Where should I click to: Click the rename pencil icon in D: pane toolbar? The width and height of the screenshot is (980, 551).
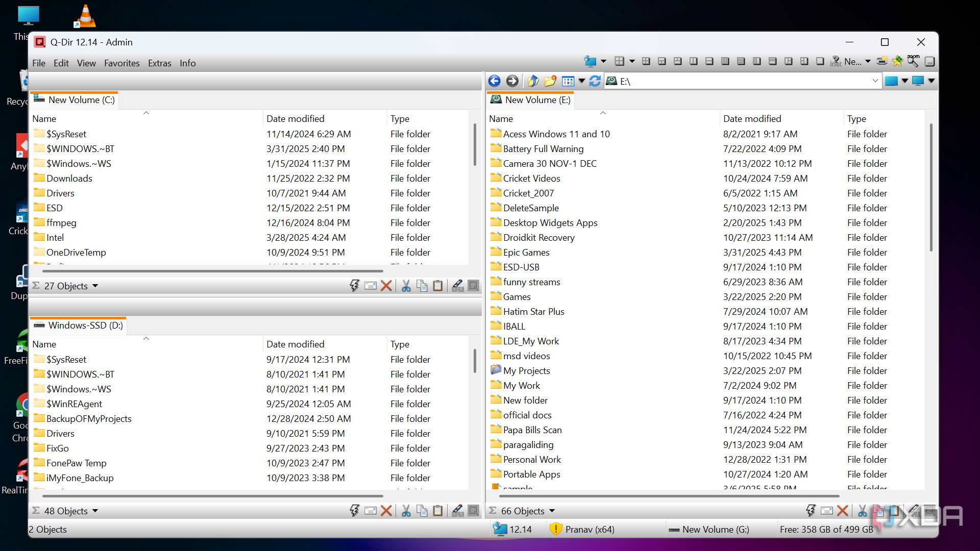coord(458,511)
